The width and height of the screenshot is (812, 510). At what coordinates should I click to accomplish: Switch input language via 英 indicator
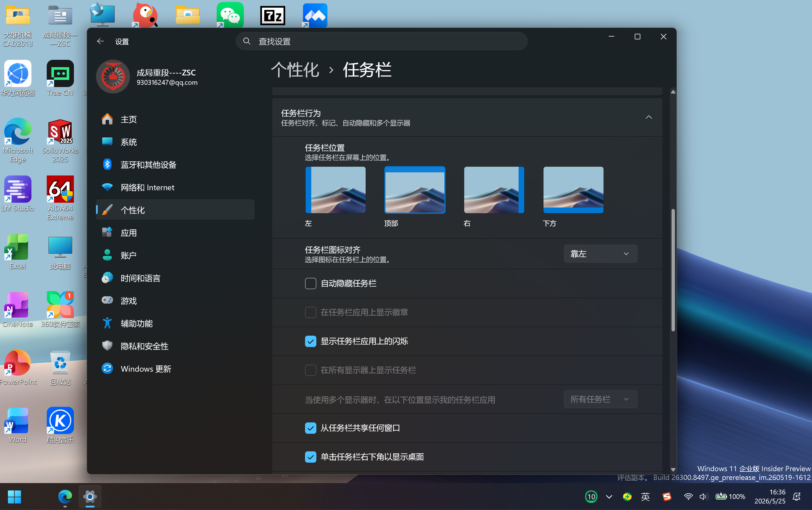pos(645,496)
